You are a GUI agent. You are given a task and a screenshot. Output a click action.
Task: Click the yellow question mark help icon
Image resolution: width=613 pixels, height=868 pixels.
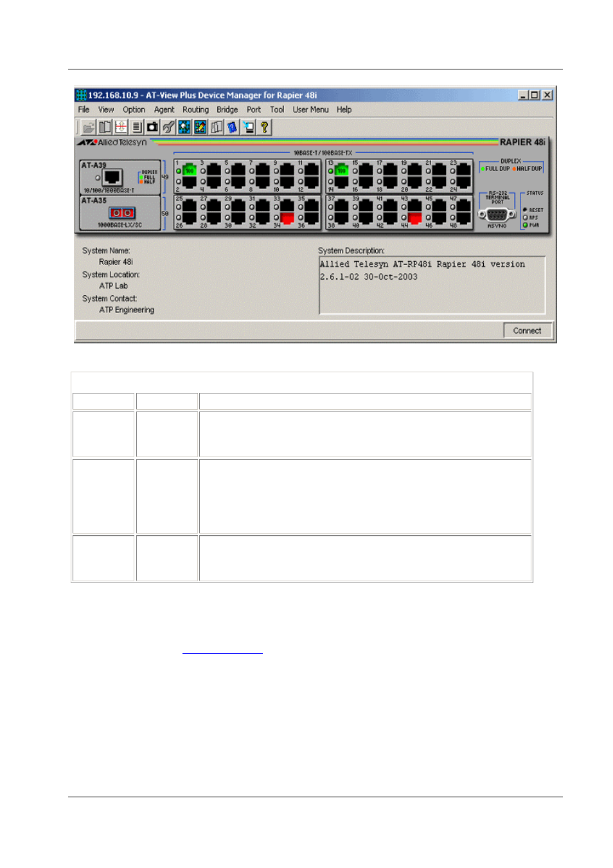[x=264, y=127]
